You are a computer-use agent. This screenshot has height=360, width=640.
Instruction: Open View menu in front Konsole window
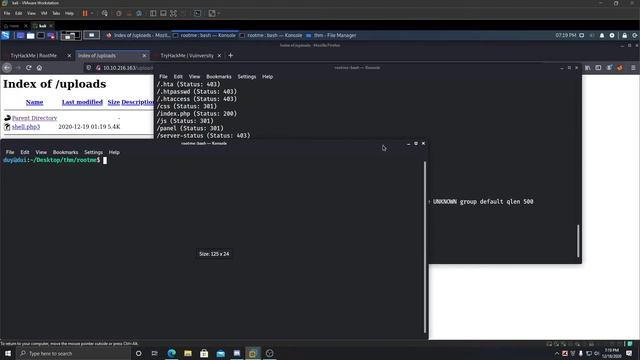pyautogui.click(x=41, y=152)
